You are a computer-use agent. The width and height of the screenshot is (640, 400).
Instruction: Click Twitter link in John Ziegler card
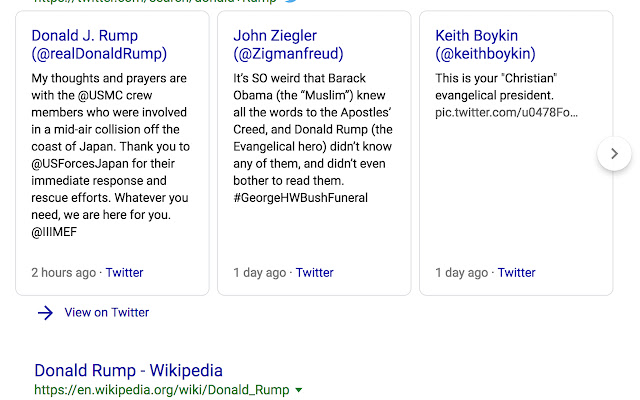pos(315,273)
